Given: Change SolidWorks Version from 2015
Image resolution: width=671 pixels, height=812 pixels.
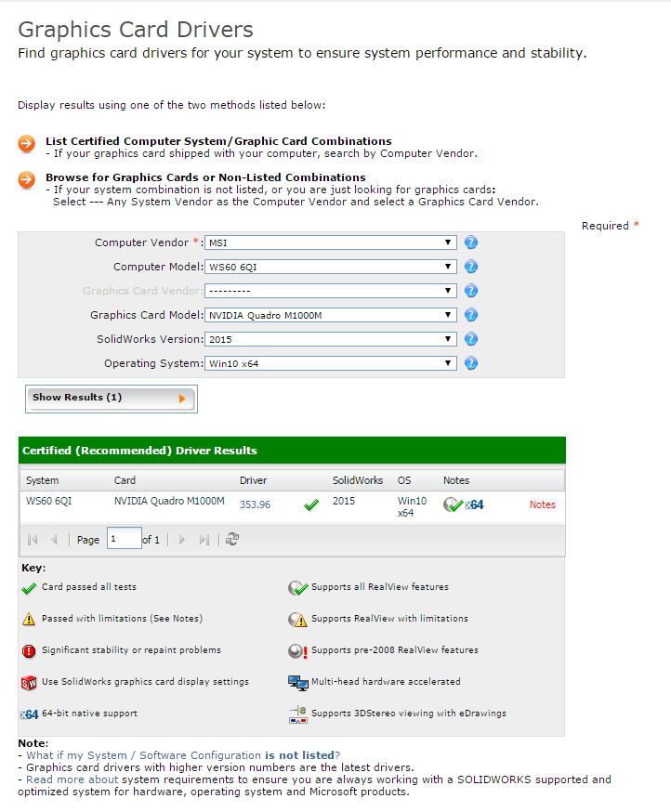Looking at the screenshot, I should pos(331,339).
